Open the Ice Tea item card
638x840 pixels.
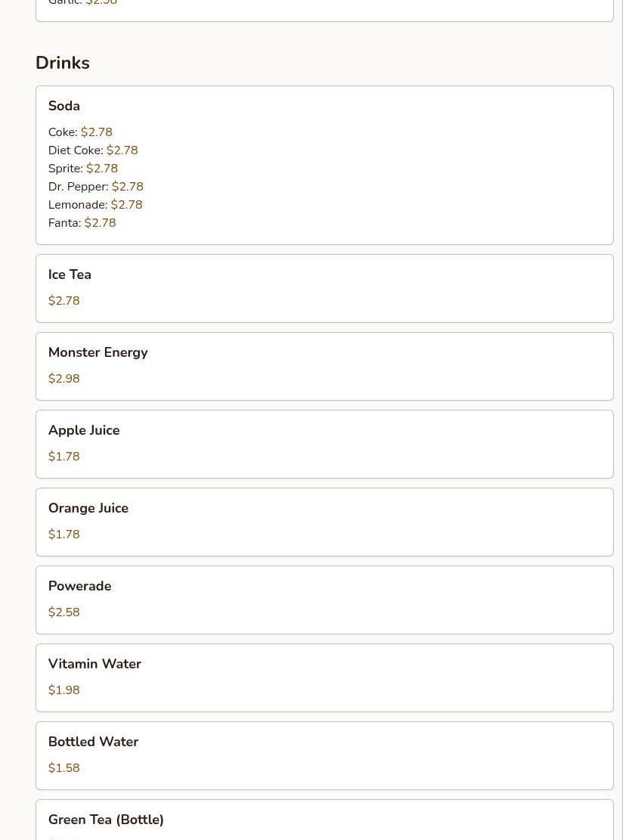[x=324, y=288]
